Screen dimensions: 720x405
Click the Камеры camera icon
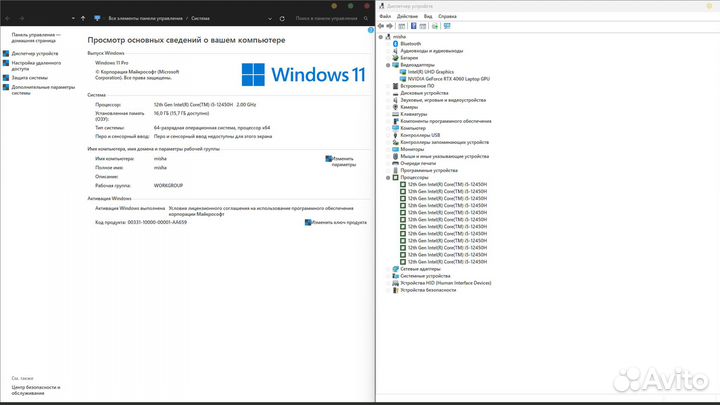[x=396, y=107]
